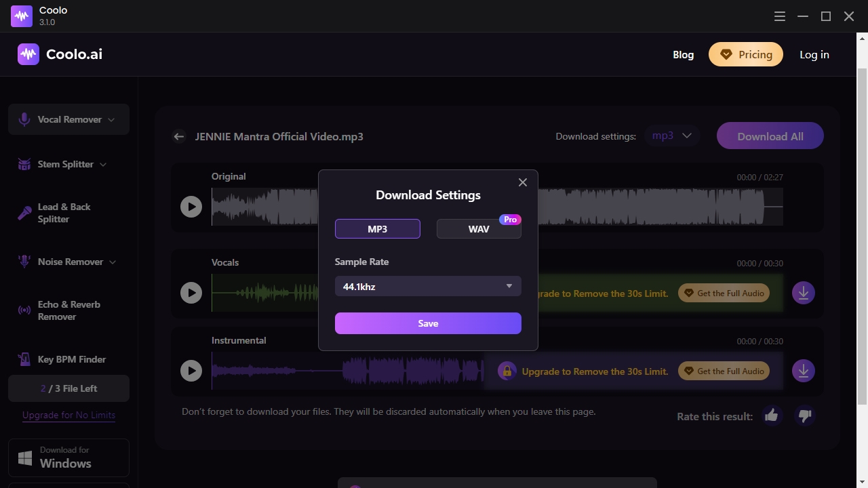Go back using the left arrow icon
The height and width of the screenshot is (488, 868).
pyautogui.click(x=179, y=136)
